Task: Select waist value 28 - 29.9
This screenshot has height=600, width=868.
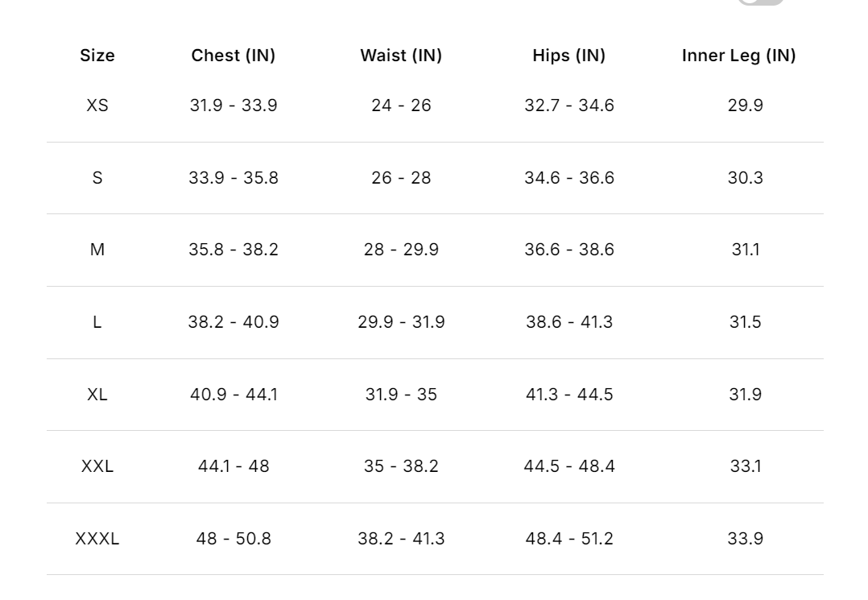Action: [401, 250]
